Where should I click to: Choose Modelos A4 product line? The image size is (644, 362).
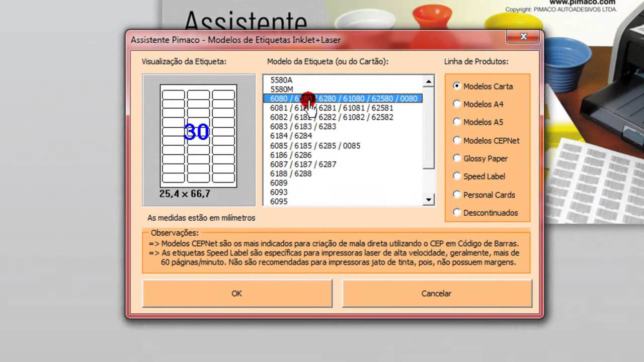point(477,104)
